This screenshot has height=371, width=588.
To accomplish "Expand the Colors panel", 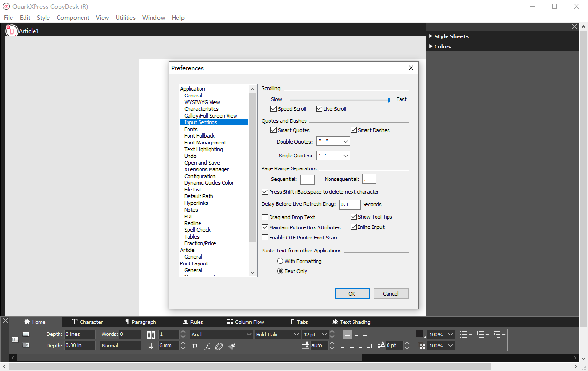I will (x=431, y=47).
